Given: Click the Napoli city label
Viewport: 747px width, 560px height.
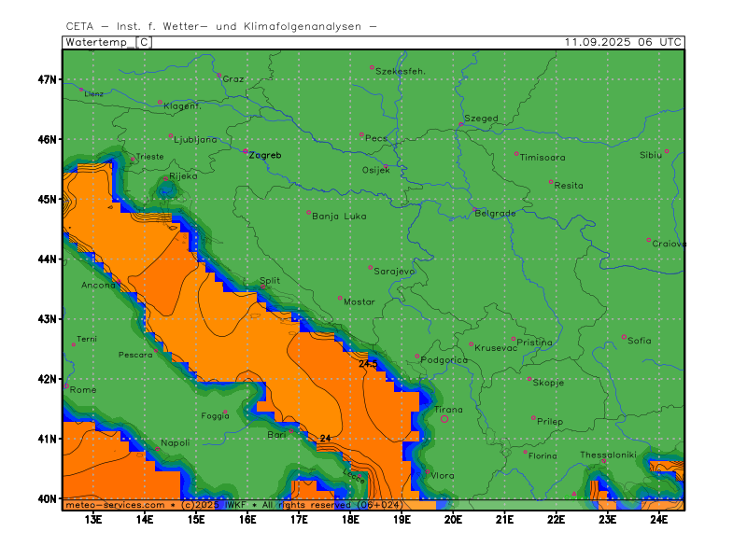Looking at the screenshot, I should pyautogui.click(x=175, y=442).
